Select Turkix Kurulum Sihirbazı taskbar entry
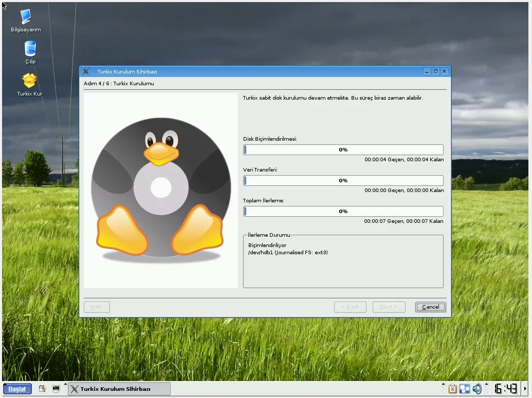Screen dimensions: 532x398 119,389
